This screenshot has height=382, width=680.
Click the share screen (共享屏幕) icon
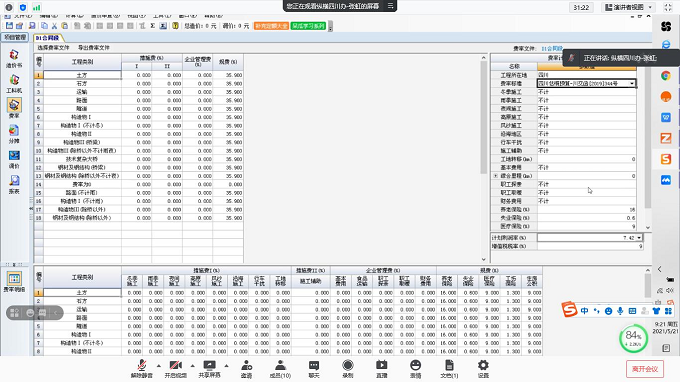click(x=209, y=369)
